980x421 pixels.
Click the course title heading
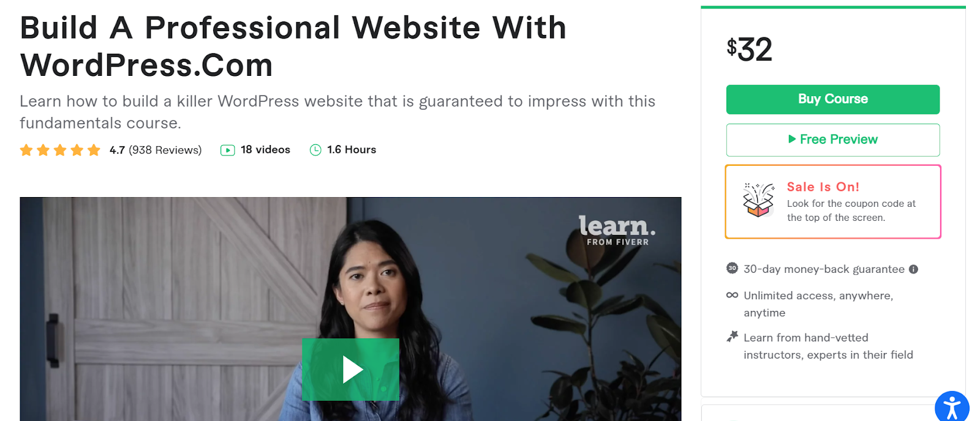293,47
